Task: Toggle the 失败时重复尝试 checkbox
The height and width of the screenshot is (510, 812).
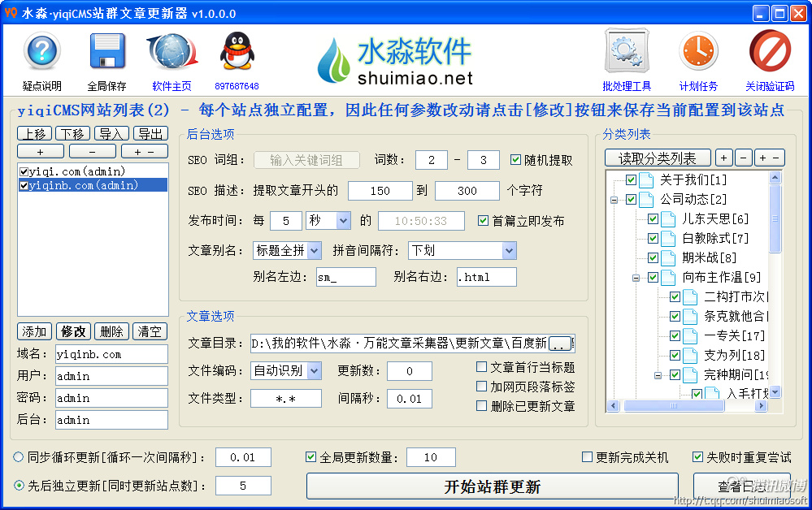Action: [697, 456]
